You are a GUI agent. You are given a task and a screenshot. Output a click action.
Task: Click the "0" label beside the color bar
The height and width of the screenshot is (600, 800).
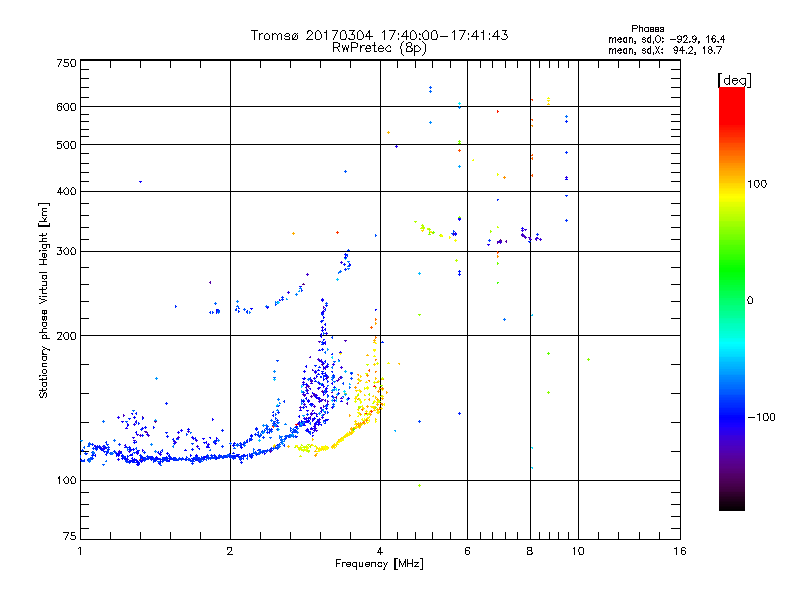tap(750, 301)
